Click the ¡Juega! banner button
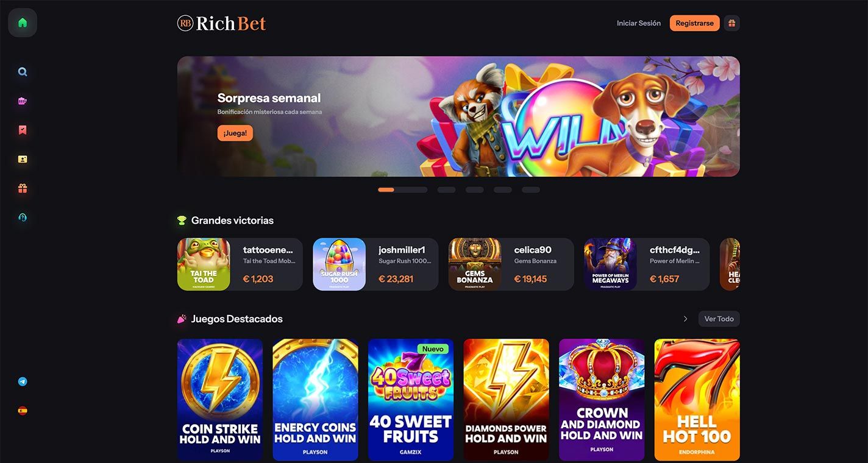Viewport: 868px width, 463px height. tap(235, 133)
